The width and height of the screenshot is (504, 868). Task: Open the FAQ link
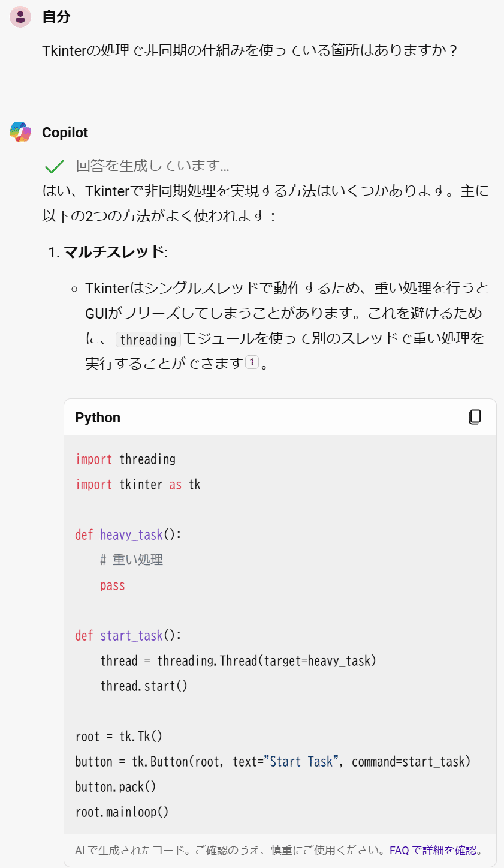(x=399, y=849)
